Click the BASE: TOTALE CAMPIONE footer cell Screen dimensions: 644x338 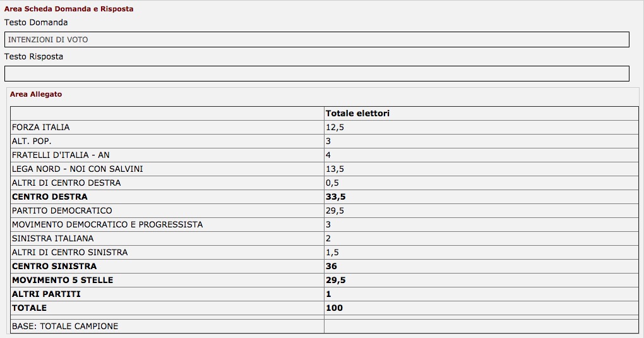point(167,327)
